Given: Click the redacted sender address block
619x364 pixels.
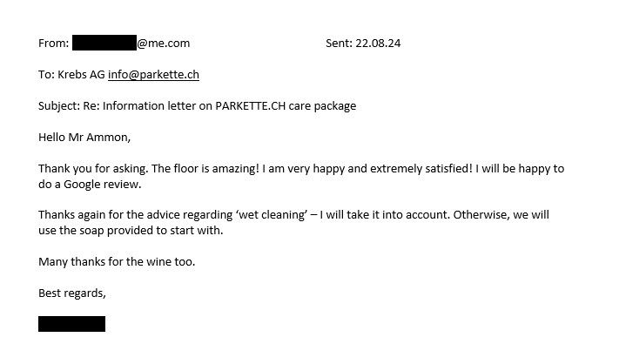Looking at the screenshot, I should 104,43.
